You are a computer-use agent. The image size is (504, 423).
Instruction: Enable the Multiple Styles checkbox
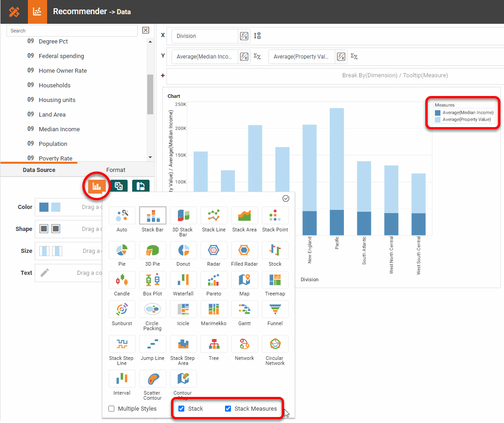112,408
